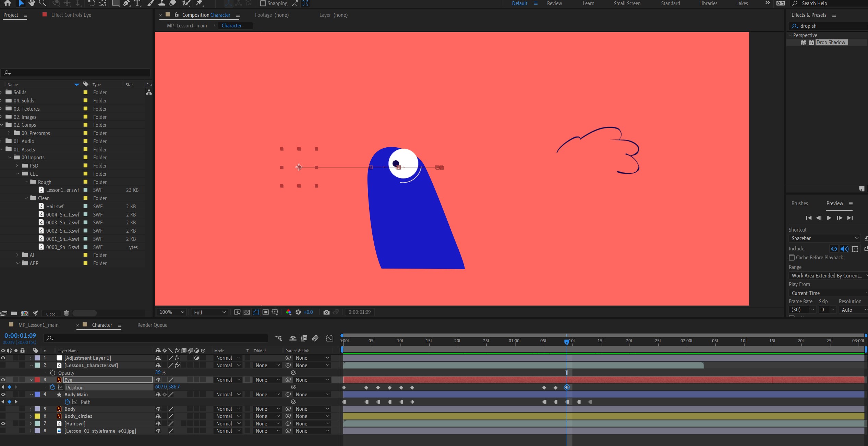Screen dimensions: 868x446
Task: Open the magnification ratio dropdown
Action: tap(171, 312)
